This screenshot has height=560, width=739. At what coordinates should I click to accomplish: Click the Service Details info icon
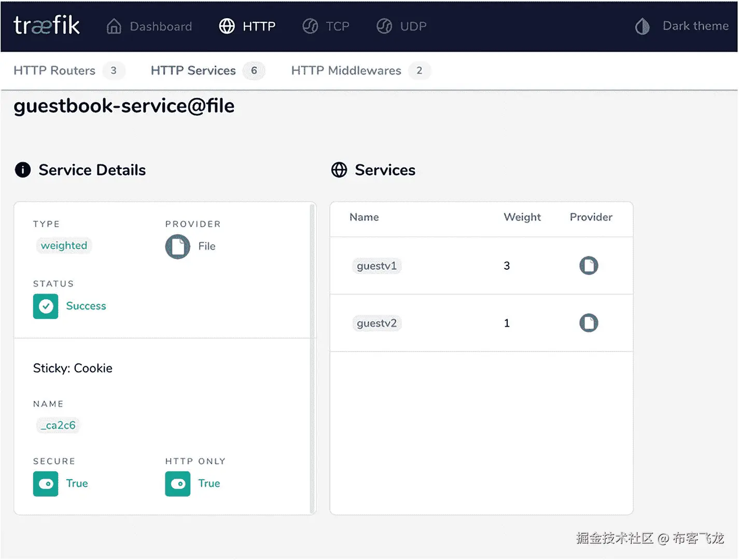[23, 170]
